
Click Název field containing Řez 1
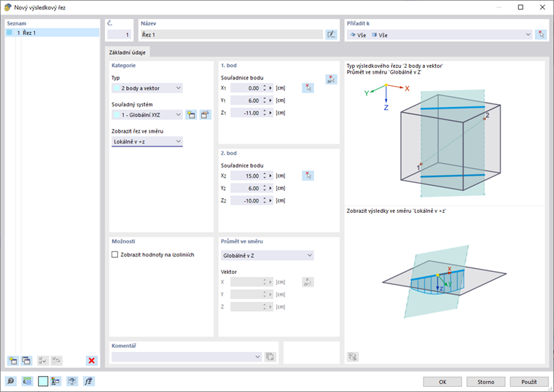(232, 34)
